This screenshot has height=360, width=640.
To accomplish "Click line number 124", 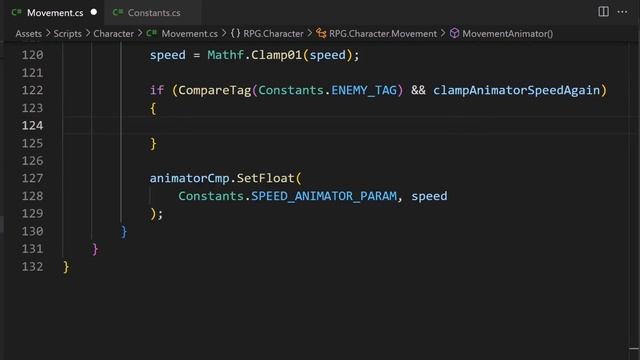I will pos(32,126).
